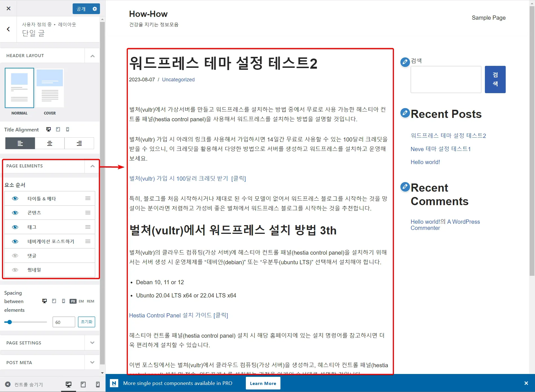Toggle visibility of 콘텐츠 element
This screenshot has width=535, height=392.
coord(15,213)
